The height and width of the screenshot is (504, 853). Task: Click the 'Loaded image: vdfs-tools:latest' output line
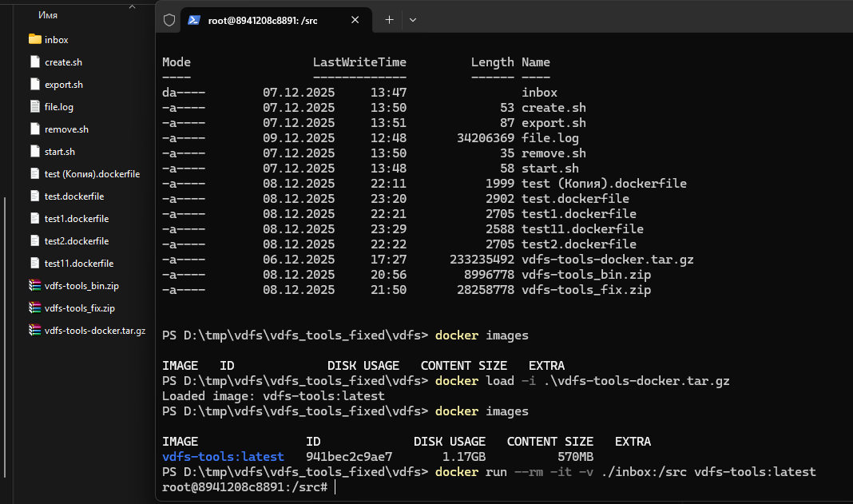click(273, 396)
